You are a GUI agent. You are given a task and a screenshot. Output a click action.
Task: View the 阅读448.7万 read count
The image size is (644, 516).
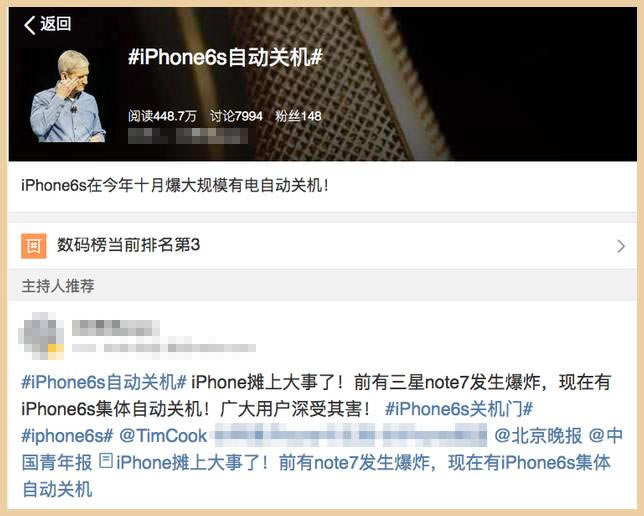coord(162,116)
